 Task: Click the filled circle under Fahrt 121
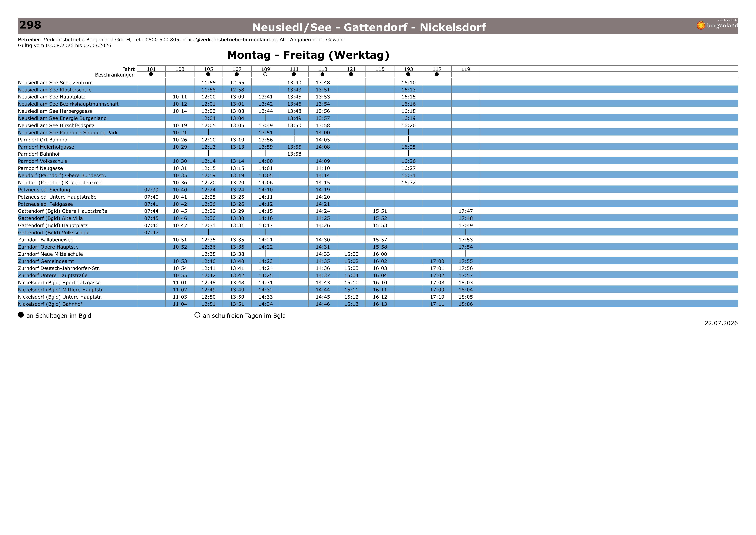pos(351,74)
